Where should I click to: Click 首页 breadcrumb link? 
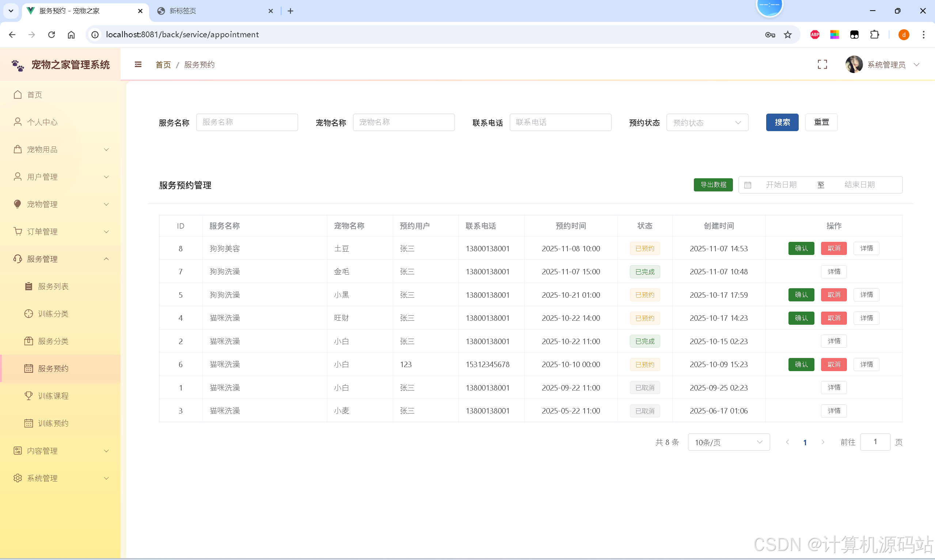point(163,65)
